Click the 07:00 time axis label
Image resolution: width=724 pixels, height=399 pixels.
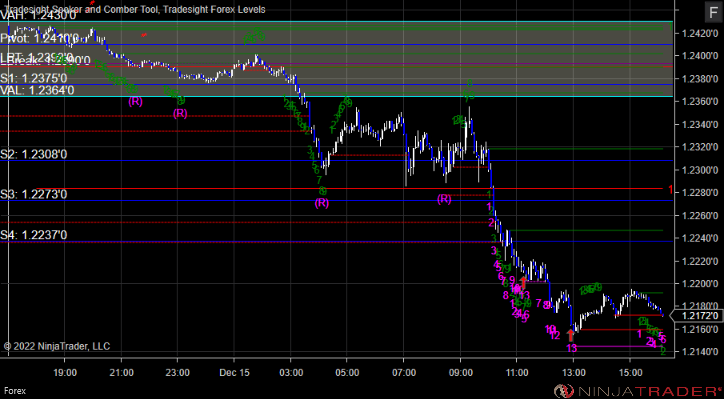(x=404, y=372)
